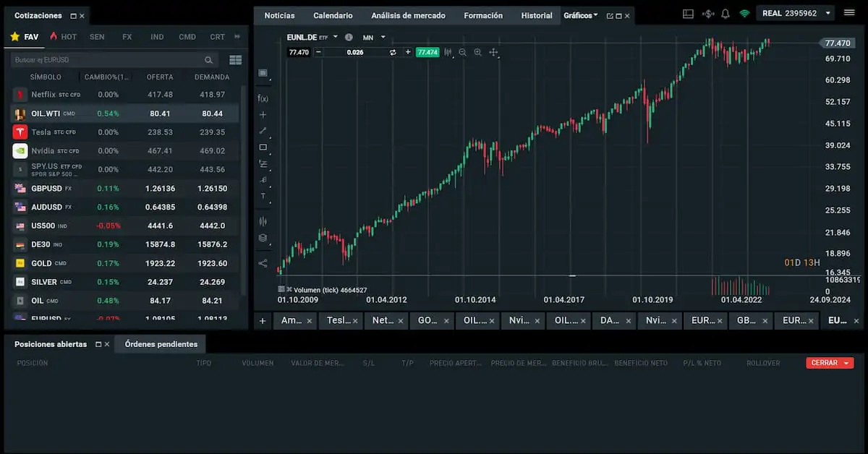Viewport: 868px width, 454px height.
Task: Select the crosshair cursor tool
Action: click(263, 115)
